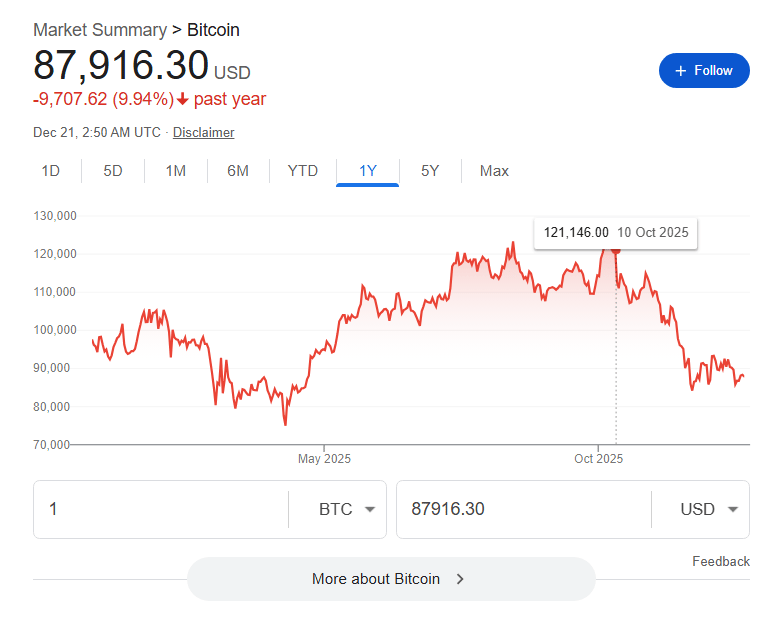The image size is (779, 630).
Task: Select the 1D time range tab
Action: 51,171
